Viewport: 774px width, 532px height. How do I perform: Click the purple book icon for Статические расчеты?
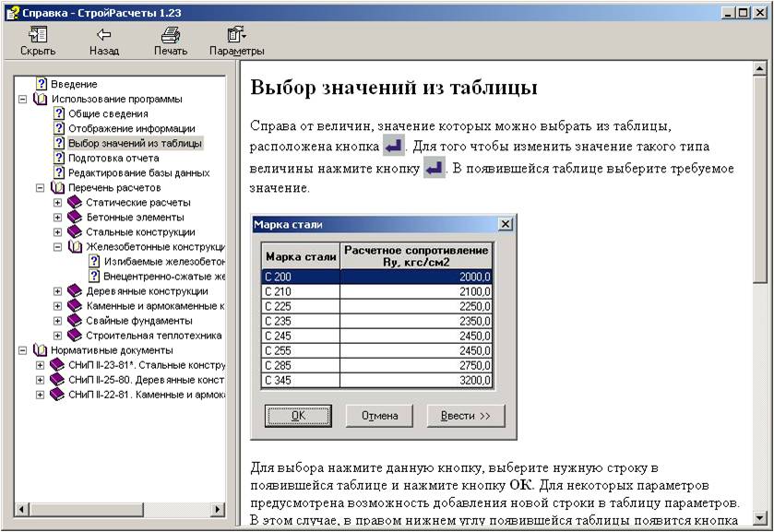click(x=74, y=202)
